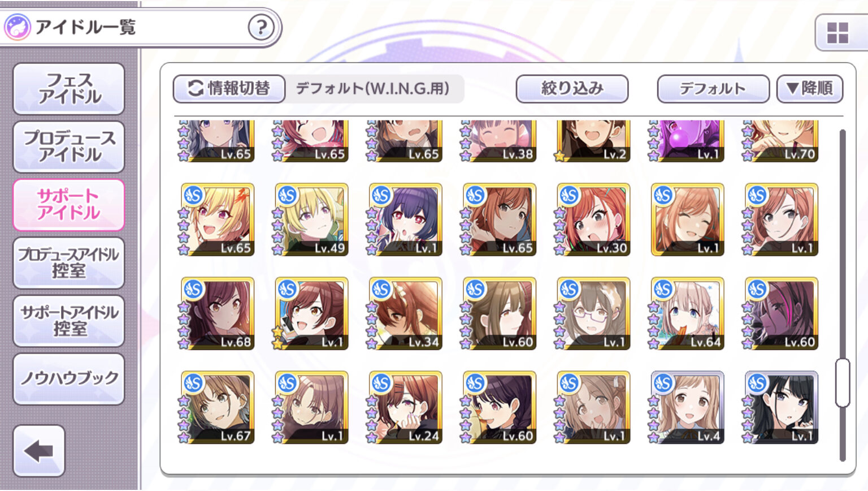Open the デフォルト sort criteria selector

coord(713,89)
